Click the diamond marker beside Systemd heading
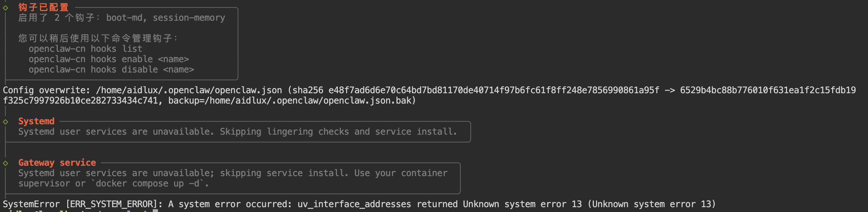Screen dimensions: 868x212 click(x=6, y=122)
